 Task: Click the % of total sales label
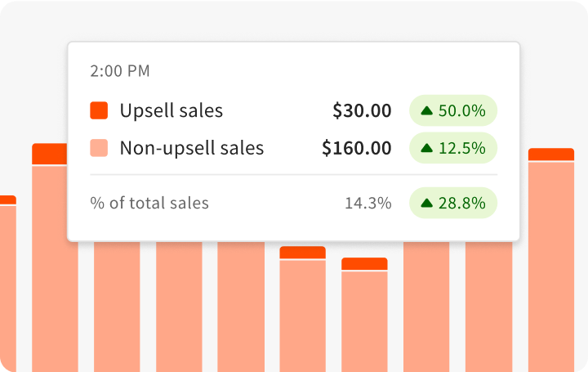point(149,203)
